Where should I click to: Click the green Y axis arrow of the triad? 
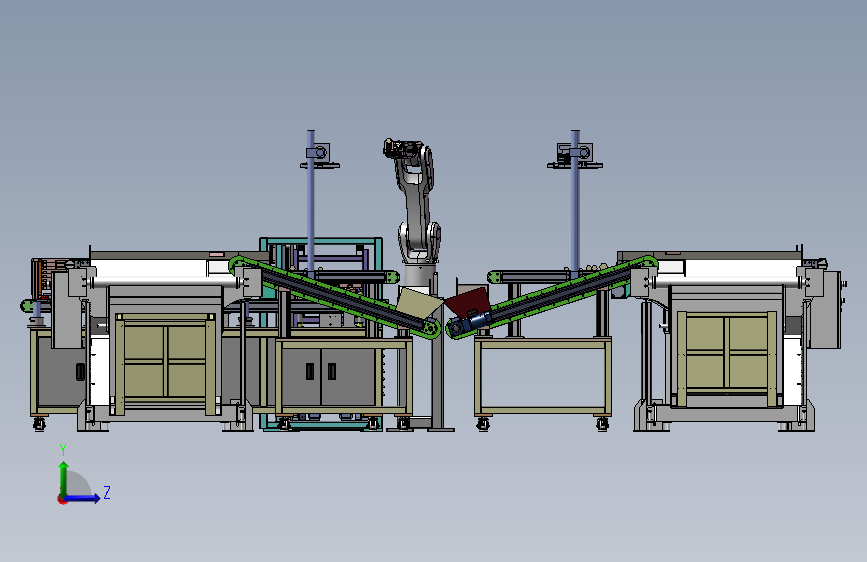[64, 478]
